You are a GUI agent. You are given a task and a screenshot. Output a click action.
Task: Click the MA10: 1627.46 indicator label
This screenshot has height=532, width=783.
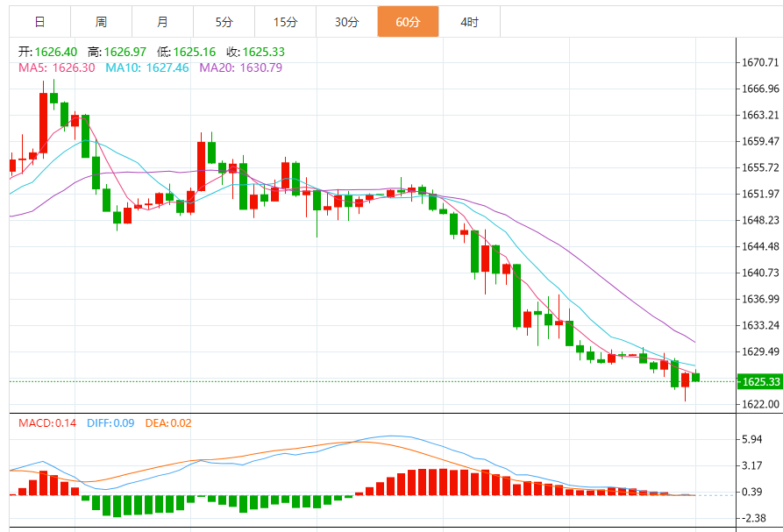click(x=146, y=67)
